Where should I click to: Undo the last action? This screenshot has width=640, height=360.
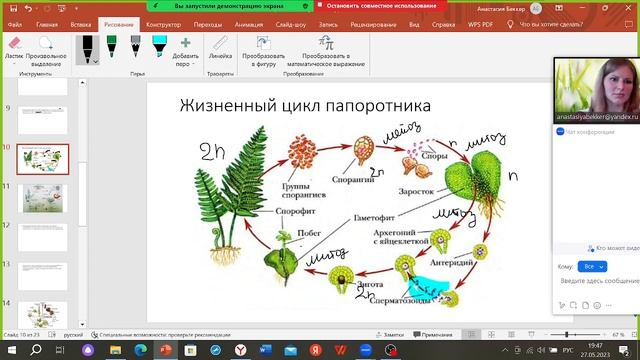pos(28,8)
